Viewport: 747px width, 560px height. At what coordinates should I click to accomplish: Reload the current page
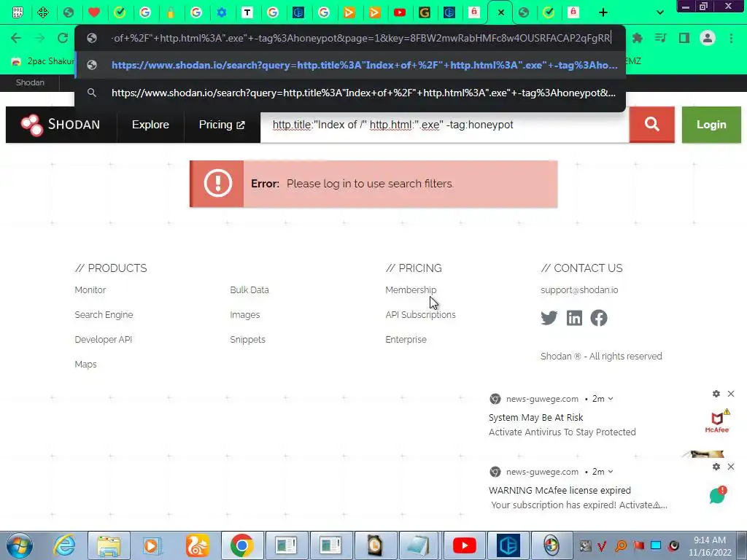[63, 38]
